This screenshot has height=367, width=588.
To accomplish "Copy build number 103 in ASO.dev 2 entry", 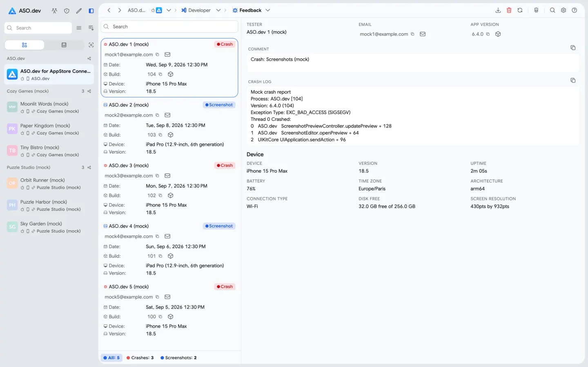I will coord(160,135).
